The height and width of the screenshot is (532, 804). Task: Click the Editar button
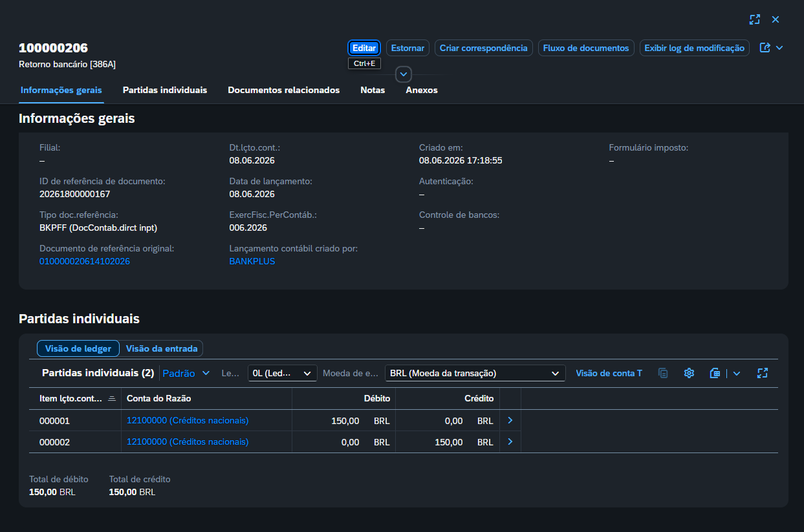364,48
